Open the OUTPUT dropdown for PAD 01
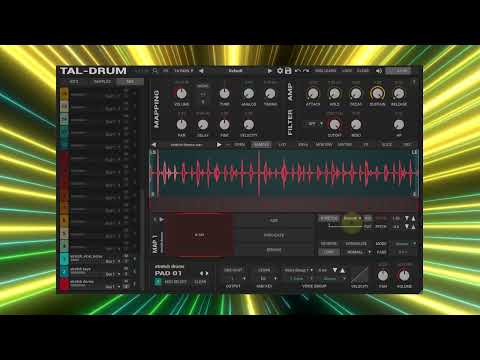Screen dimensions: 480x360 (x=235, y=278)
